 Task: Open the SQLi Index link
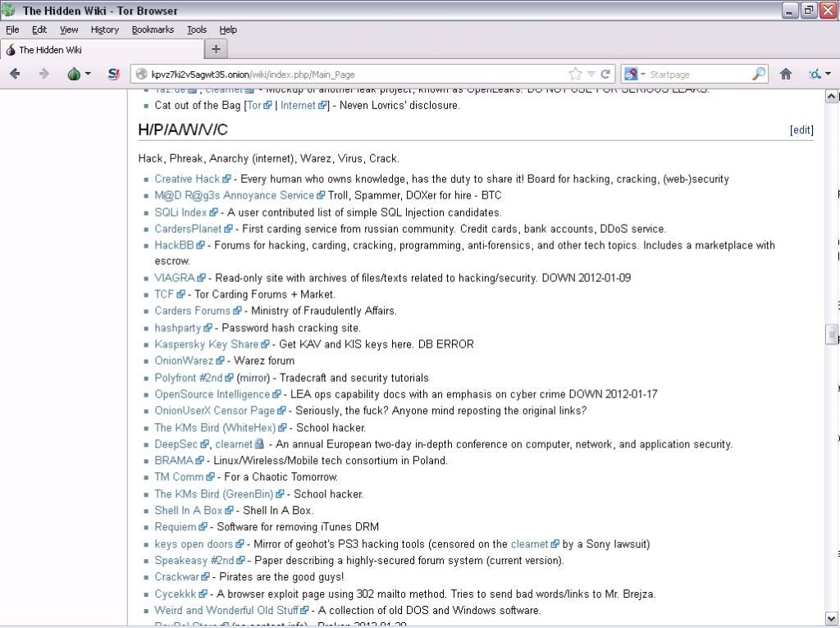pos(186,212)
